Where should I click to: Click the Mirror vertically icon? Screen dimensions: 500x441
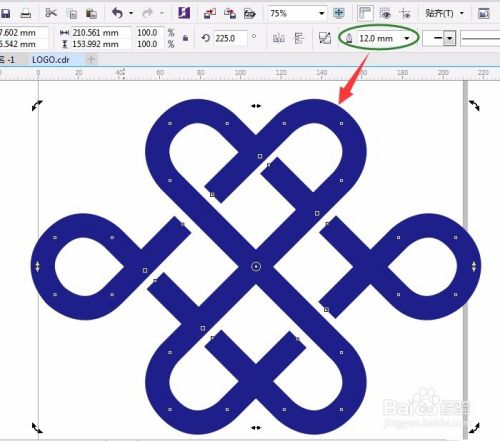(299, 38)
